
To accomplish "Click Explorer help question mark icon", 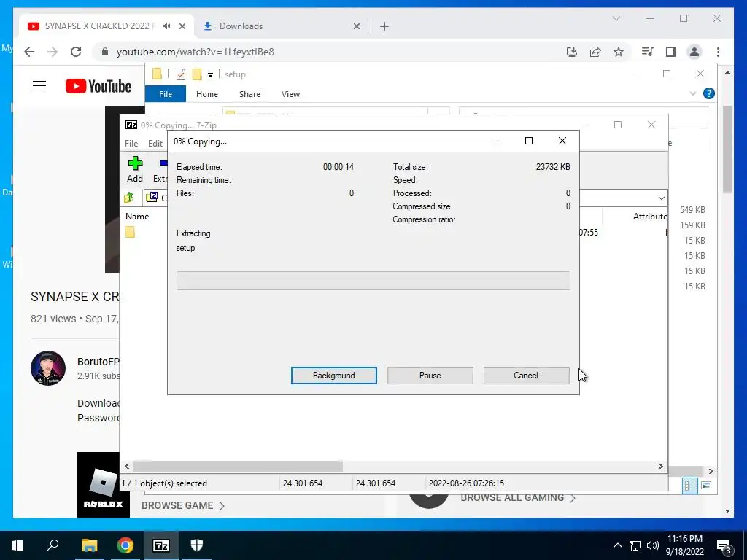I will coord(709,93).
